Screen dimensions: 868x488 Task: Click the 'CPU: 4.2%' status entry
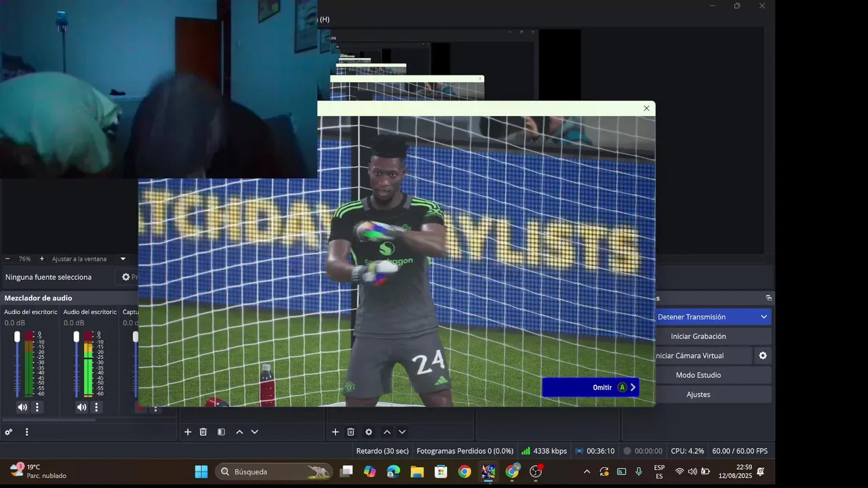[x=688, y=451]
